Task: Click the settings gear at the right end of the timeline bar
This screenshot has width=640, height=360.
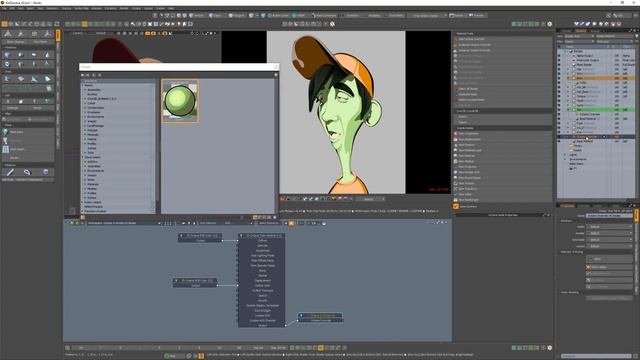Action: coord(550,348)
